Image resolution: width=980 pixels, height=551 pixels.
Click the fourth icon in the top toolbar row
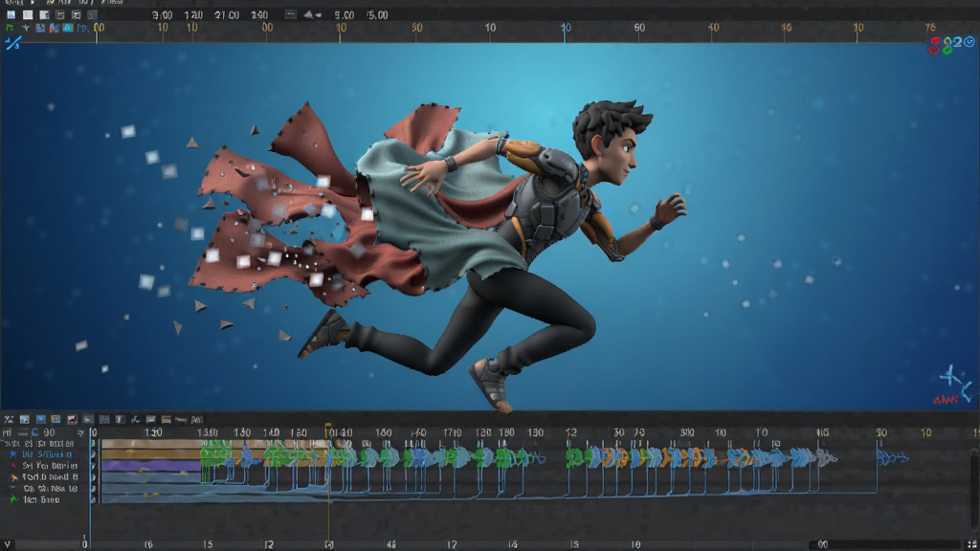(60, 14)
